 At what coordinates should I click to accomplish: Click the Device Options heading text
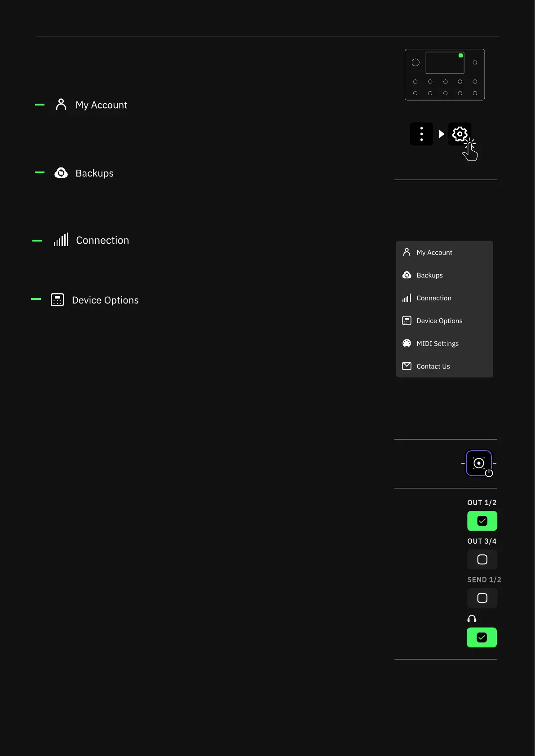105,300
